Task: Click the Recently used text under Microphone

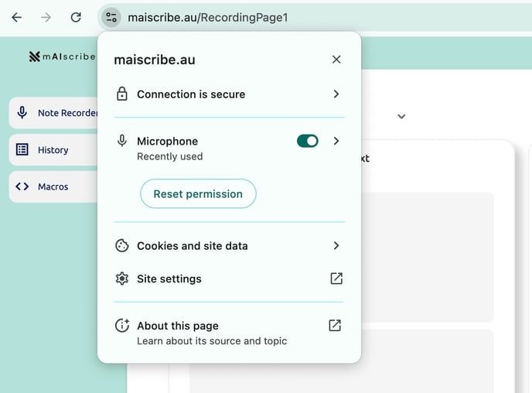Action: (x=169, y=156)
